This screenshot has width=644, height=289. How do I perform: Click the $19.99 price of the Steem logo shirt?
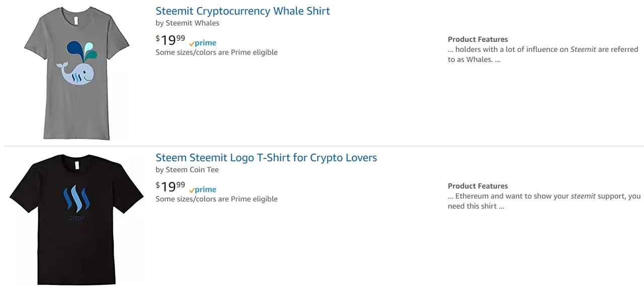(x=170, y=186)
